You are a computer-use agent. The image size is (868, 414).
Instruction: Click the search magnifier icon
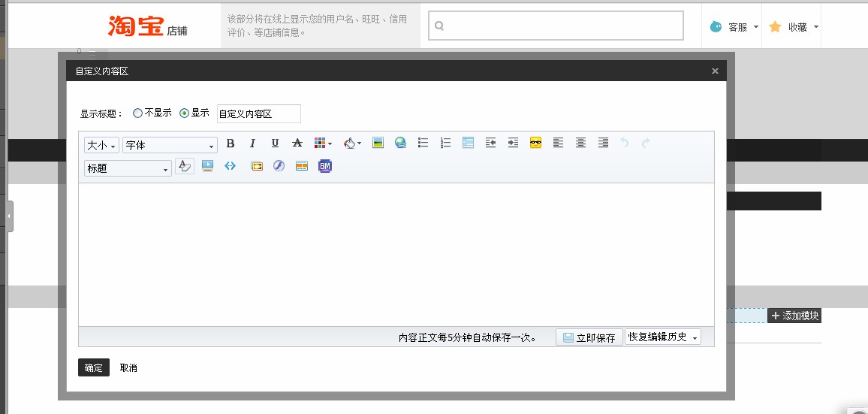coord(439,26)
